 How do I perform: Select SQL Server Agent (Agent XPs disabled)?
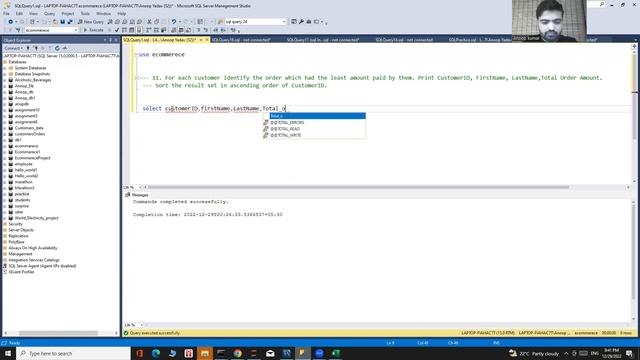(42, 266)
